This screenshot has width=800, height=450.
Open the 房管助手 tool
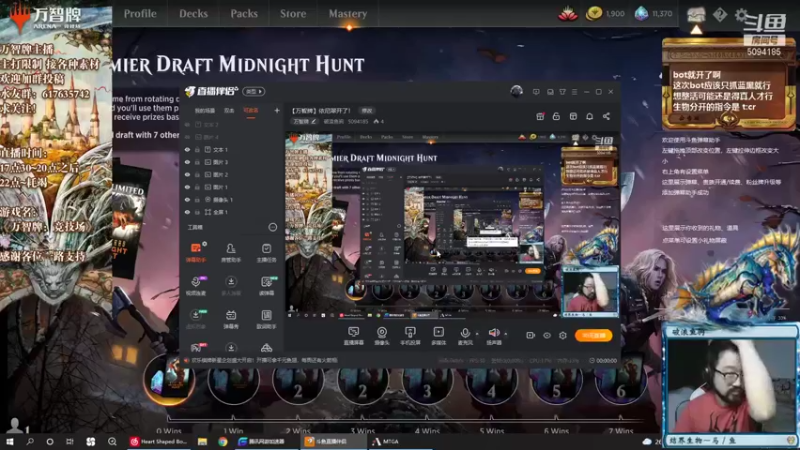pyautogui.click(x=231, y=253)
